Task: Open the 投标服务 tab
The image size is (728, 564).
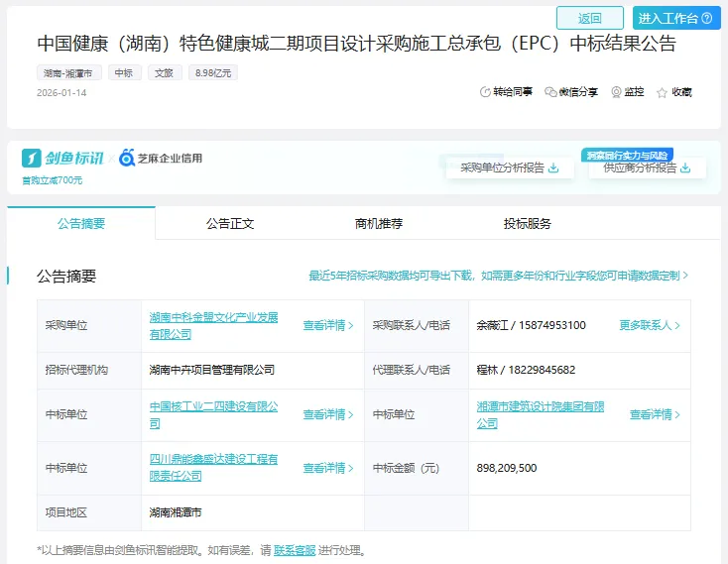Action: click(x=528, y=224)
